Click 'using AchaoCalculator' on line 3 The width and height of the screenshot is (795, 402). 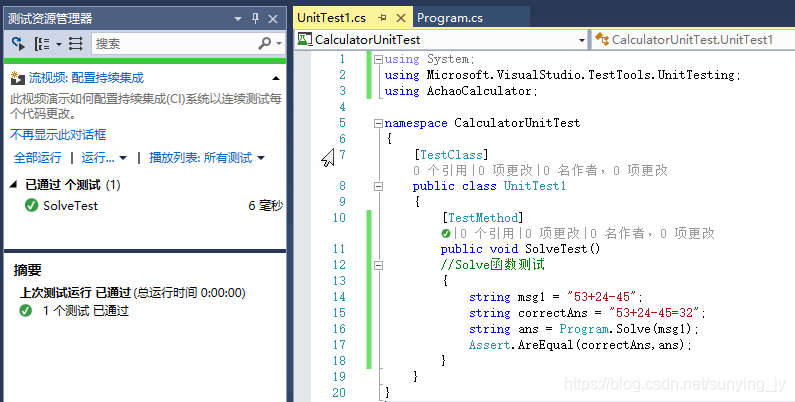point(458,91)
